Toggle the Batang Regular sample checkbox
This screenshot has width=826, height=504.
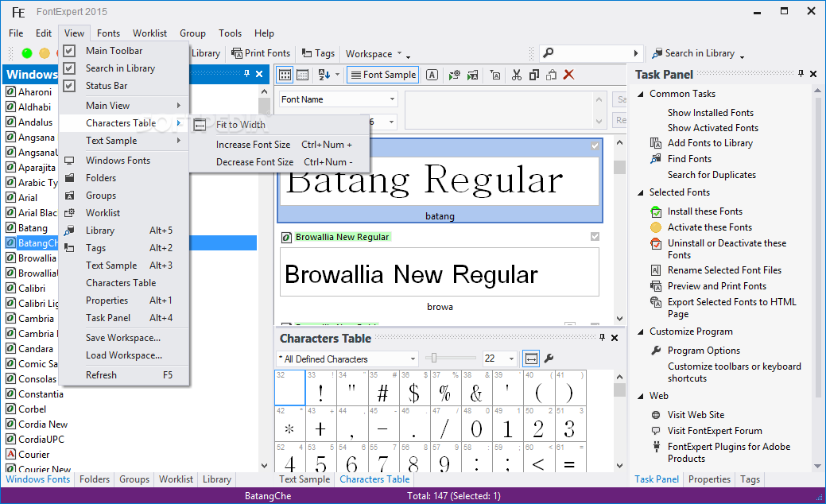(595, 146)
